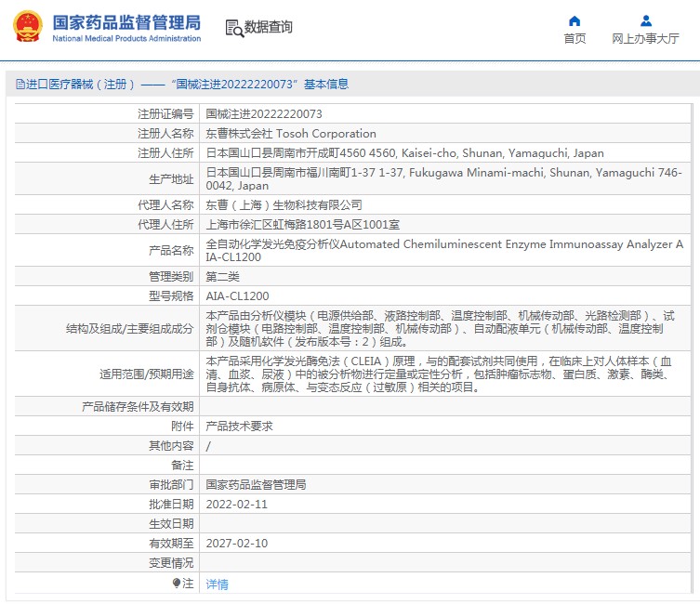The width and height of the screenshot is (700, 604).
Task: Click the bullet icon beside 注
Action: (177, 583)
